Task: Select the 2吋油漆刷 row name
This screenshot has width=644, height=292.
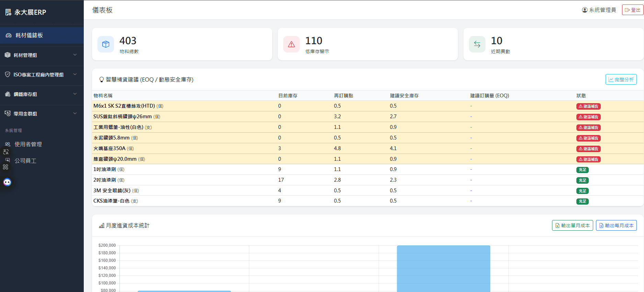Action: [105, 180]
